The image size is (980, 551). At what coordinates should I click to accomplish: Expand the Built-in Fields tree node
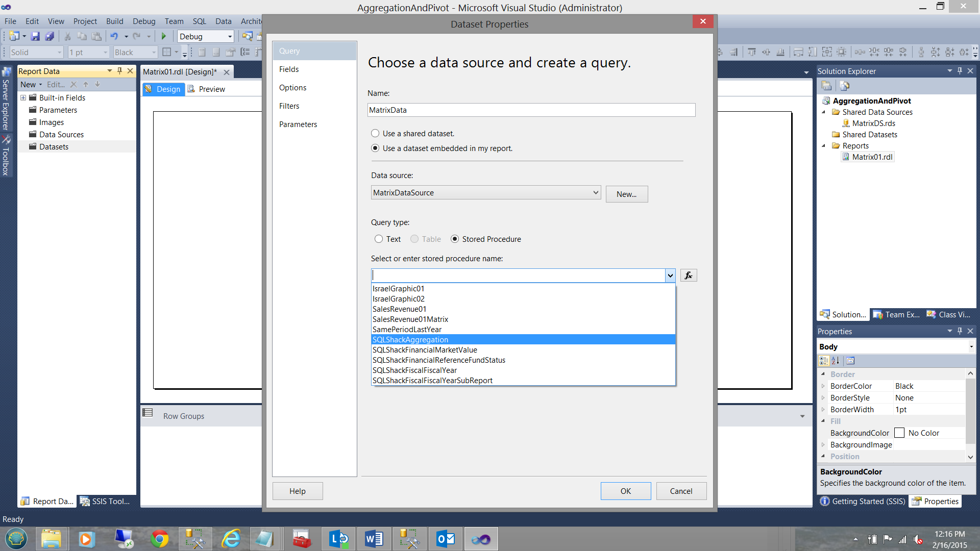23,97
